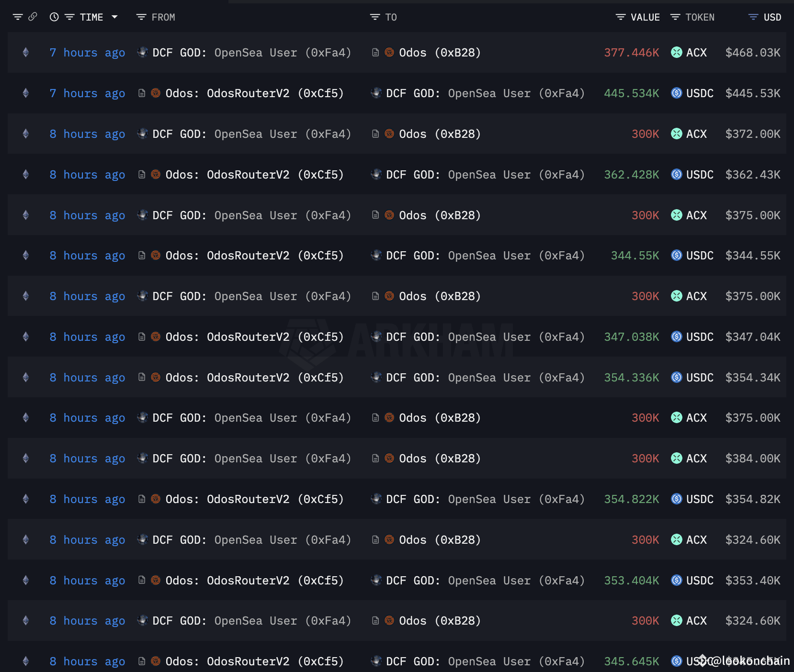Click the leftmost filter icon in the header
Image resolution: width=794 pixels, height=672 pixels.
pos(18,17)
